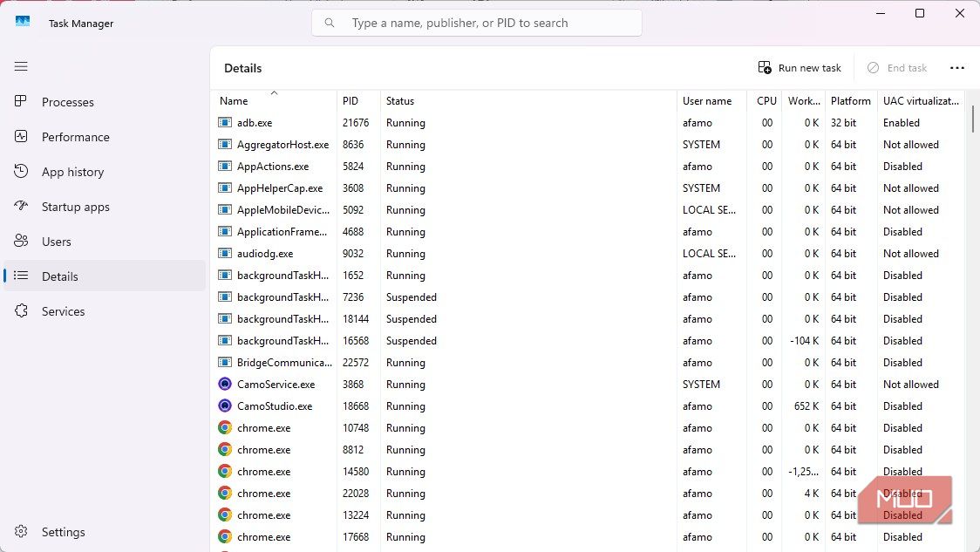Click the Performance sidebar icon
This screenshot has height=552, width=980.
pos(21,136)
